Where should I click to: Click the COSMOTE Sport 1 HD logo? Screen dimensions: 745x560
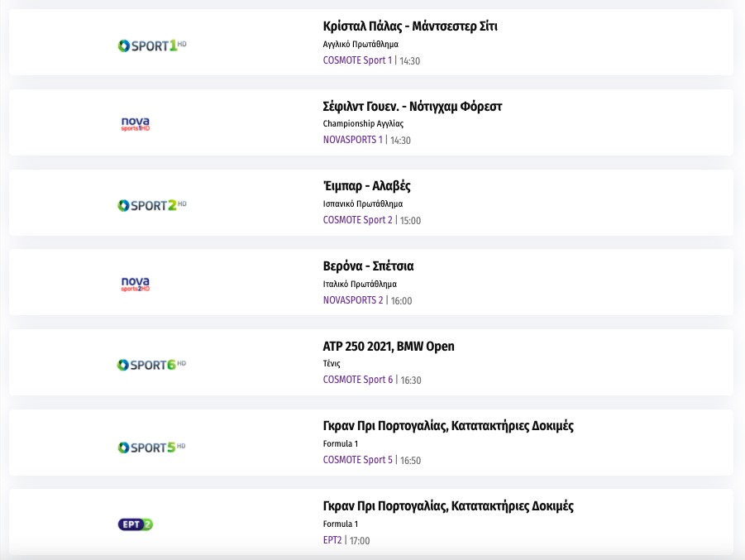pyautogui.click(x=152, y=45)
